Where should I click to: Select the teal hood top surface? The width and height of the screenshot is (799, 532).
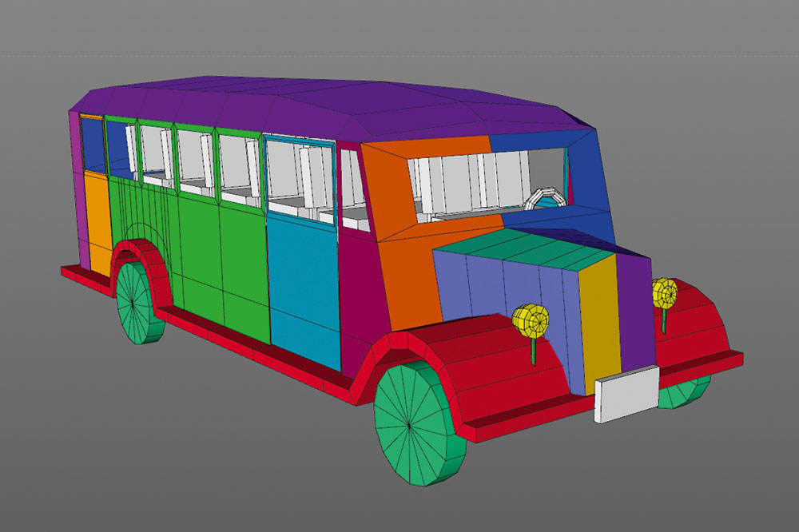tap(530, 250)
